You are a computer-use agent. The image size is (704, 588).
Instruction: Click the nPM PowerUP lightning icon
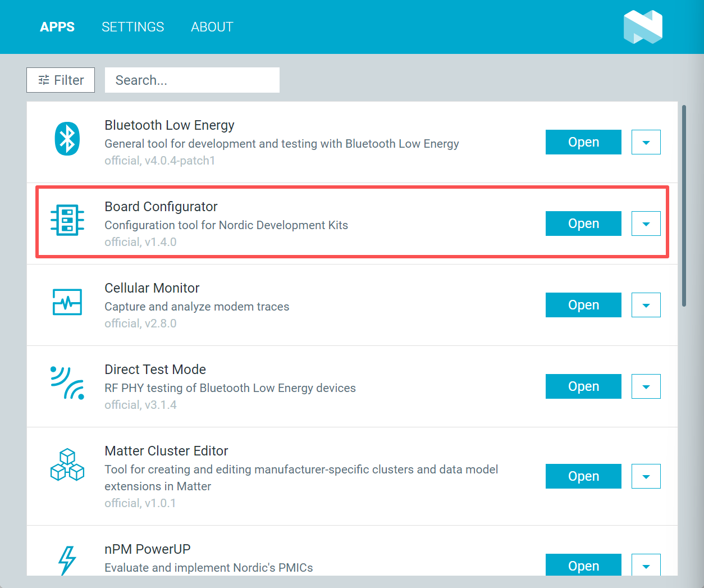coord(67,560)
